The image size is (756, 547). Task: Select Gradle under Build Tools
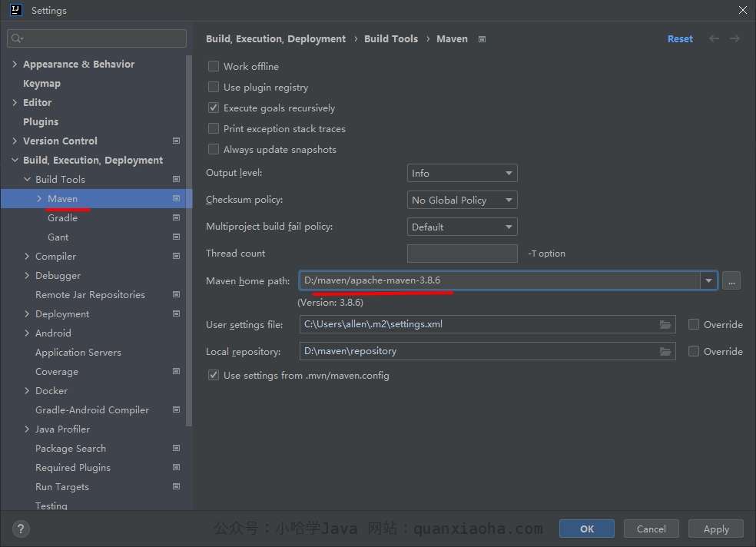tap(63, 218)
